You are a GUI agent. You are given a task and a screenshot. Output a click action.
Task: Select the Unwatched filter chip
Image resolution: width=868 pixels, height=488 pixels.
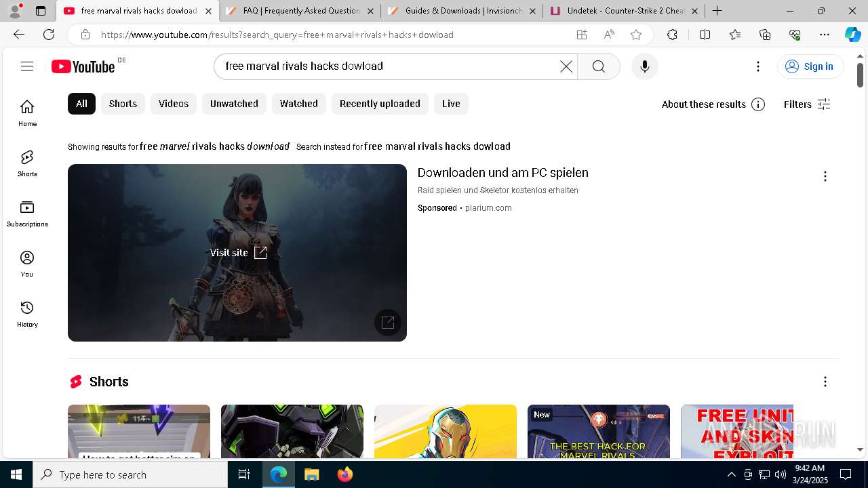234,104
